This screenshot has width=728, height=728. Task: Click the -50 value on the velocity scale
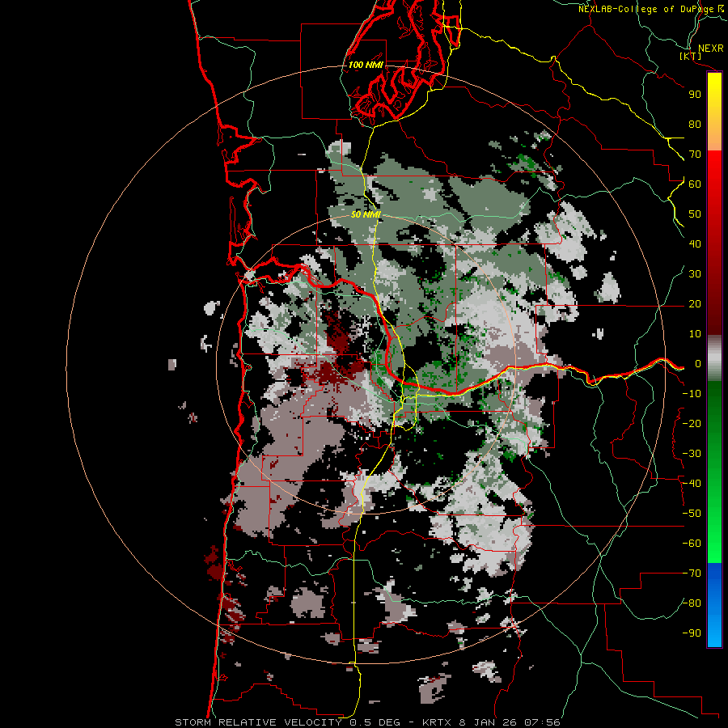point(692,514)
